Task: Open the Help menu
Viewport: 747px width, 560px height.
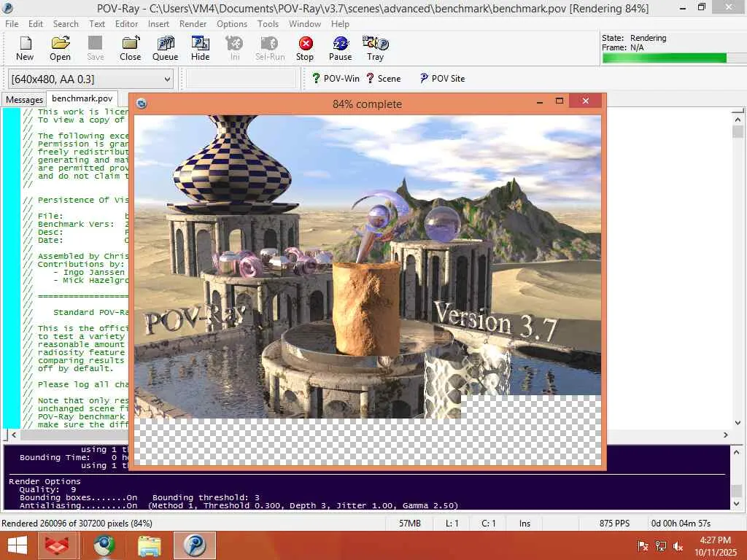Action: click(x=340, y=24)
